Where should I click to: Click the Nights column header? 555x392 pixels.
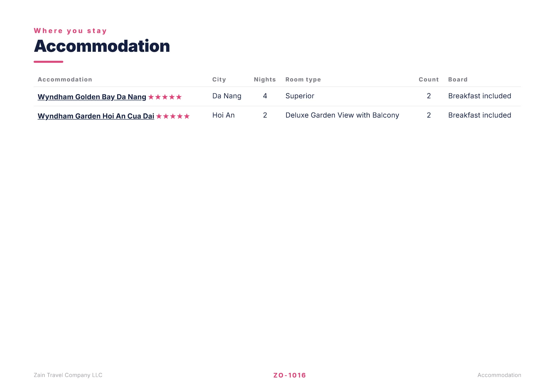[265, 80]
